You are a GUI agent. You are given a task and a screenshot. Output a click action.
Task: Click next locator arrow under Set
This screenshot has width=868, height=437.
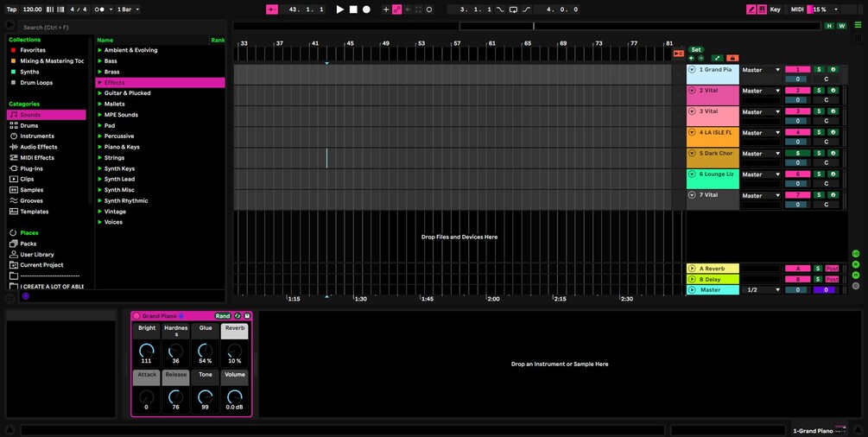pyautogui.click(x=700, y=58)
